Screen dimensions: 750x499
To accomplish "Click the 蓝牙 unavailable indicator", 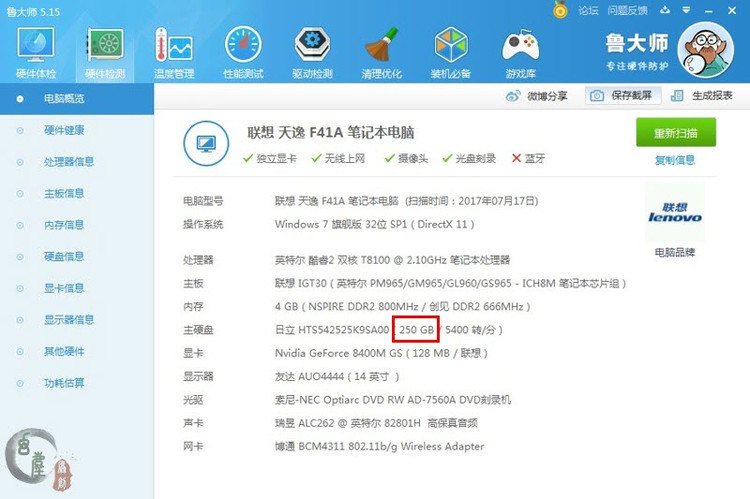I will click(x=529, y=158).
